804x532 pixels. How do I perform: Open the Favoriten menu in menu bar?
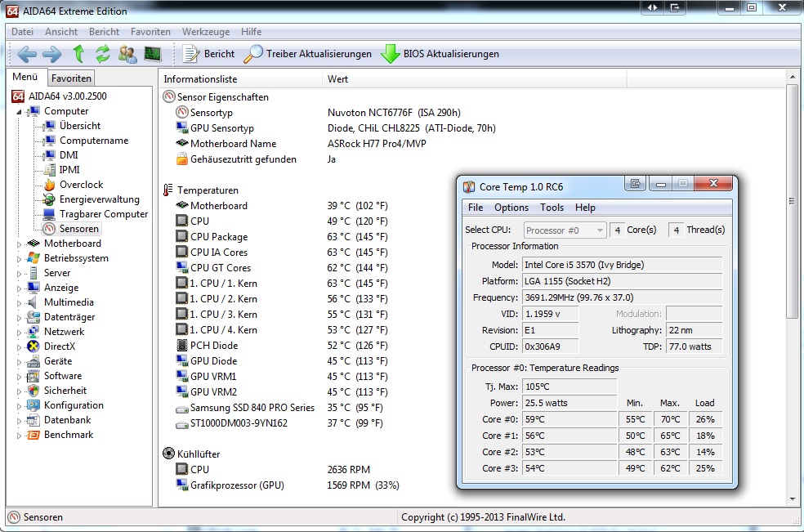(150, 32)
